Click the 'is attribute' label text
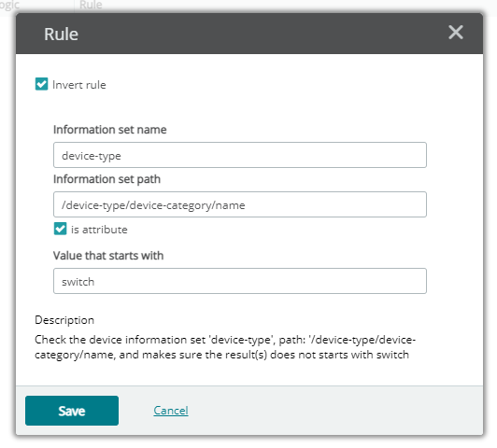 pos(99,230)
